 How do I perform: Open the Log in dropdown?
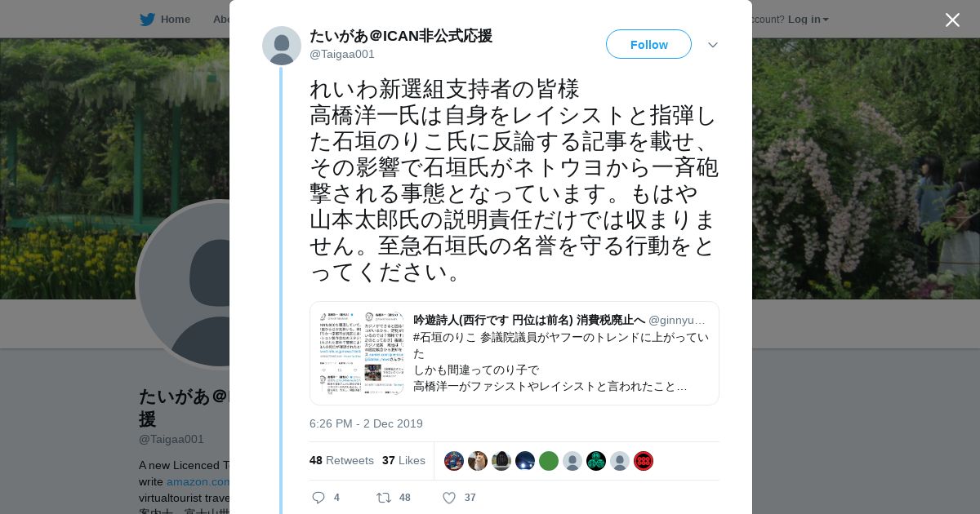point(808,20)
